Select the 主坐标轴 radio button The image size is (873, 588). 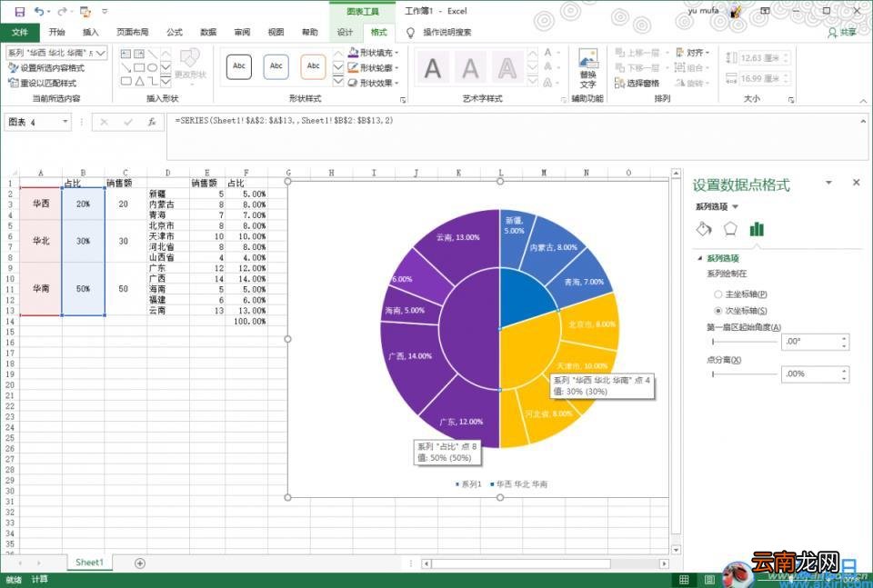coord(717,294)
